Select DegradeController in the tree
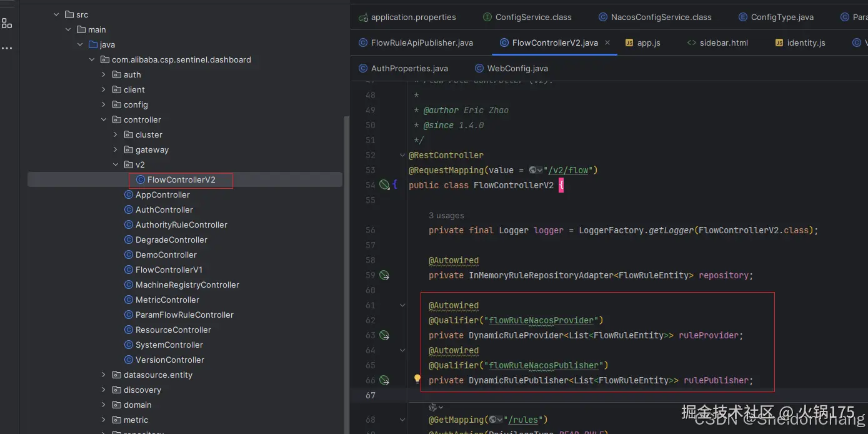The width and height of the screenshot is (868, 434). [171, 240]
